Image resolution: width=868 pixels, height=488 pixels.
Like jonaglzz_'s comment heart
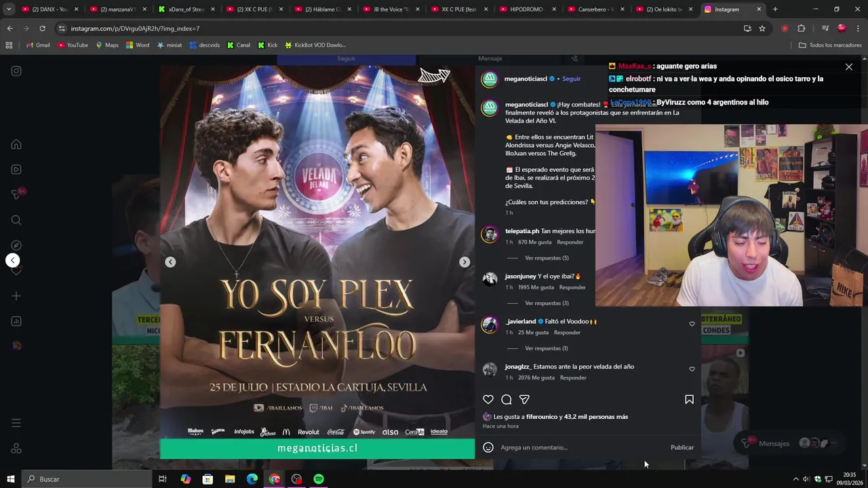[x=692, y=369]
